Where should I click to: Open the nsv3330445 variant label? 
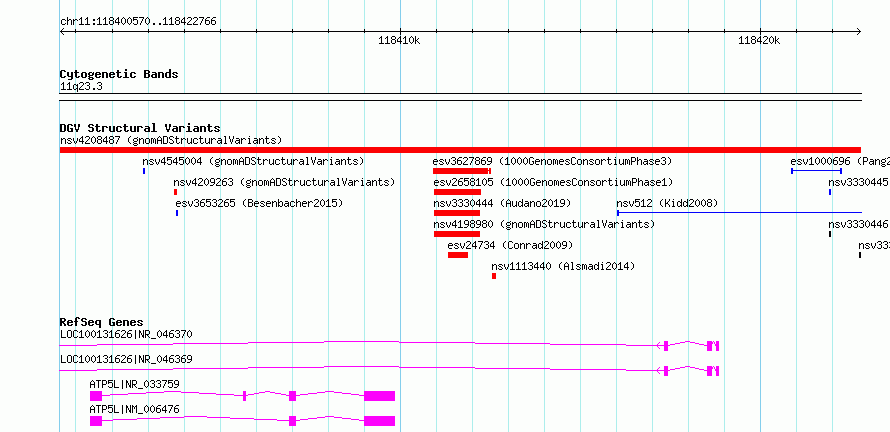pos(858,182)
